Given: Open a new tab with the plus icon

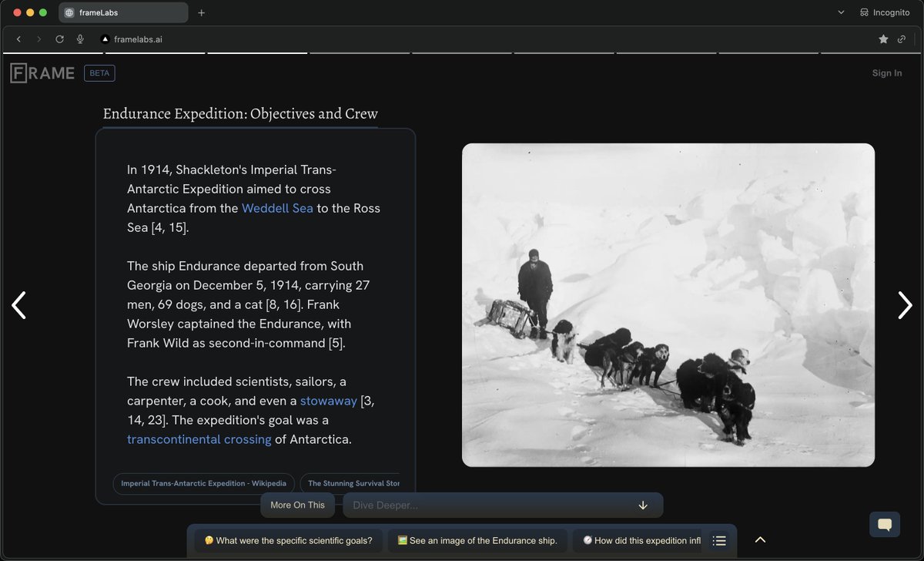Looking at the screenshot, I should point(202,12).
